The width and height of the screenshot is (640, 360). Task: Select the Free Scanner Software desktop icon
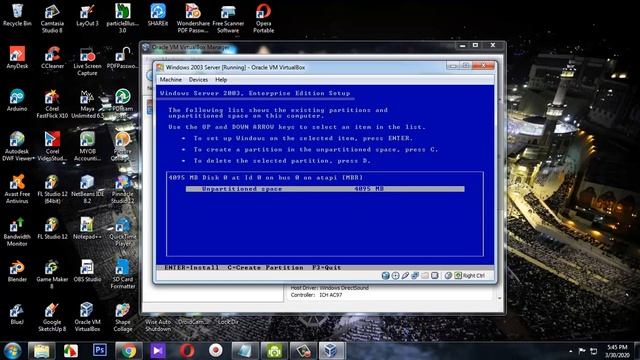pyautogui.click(x=228, y=19)
